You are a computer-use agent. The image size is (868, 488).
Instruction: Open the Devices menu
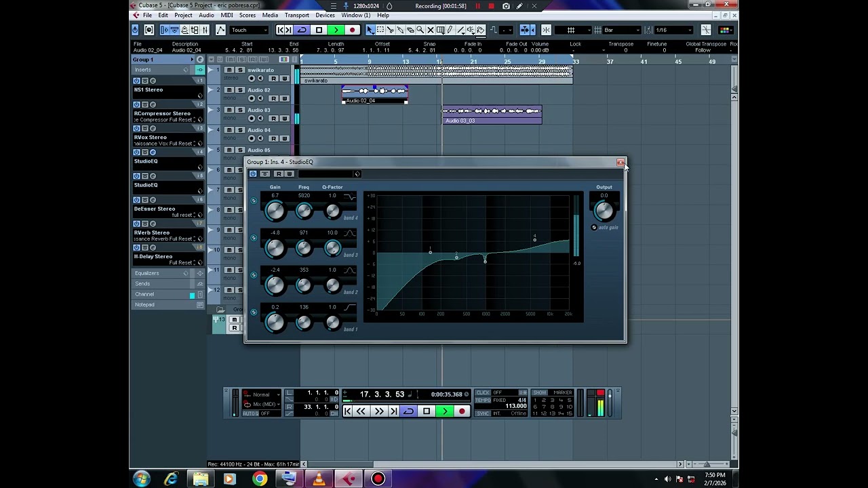point(325,15)
